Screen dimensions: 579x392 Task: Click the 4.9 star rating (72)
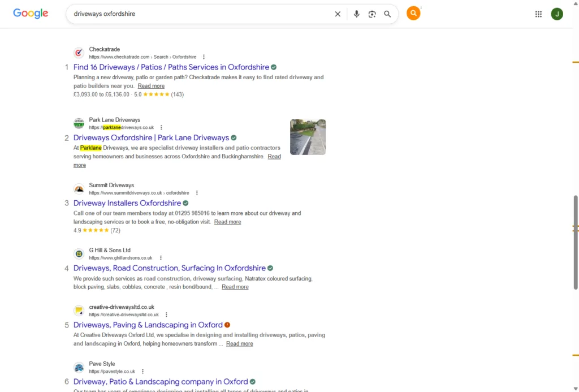[x=97, y=231]
